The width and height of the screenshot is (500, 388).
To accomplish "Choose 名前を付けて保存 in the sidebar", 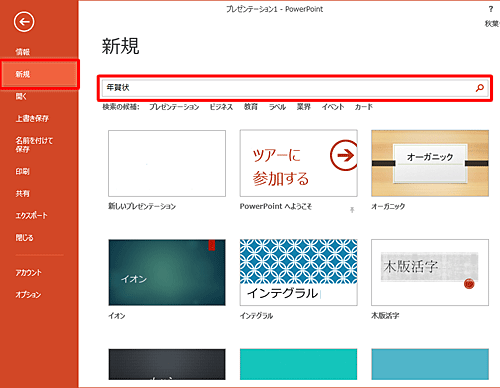I will pyautogui.click(x=34, y=145).
